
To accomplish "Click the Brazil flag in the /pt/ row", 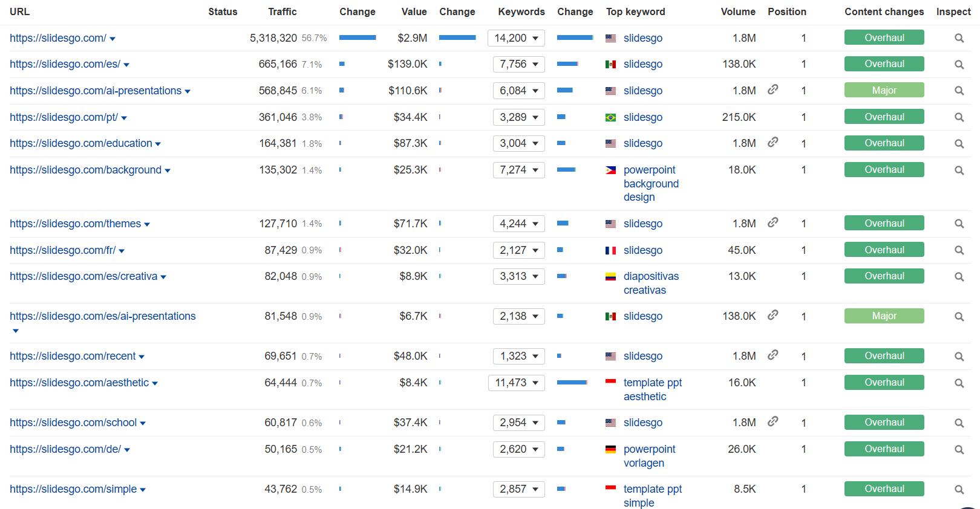I will 611,117.
